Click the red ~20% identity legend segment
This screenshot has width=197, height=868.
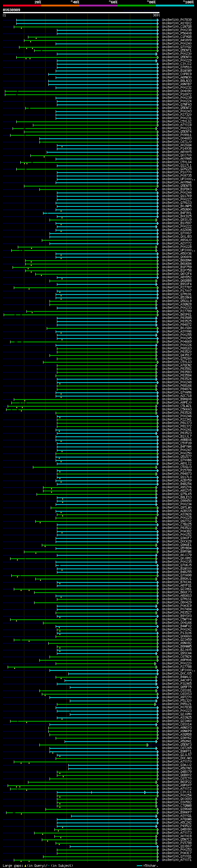tap(22, 6)
